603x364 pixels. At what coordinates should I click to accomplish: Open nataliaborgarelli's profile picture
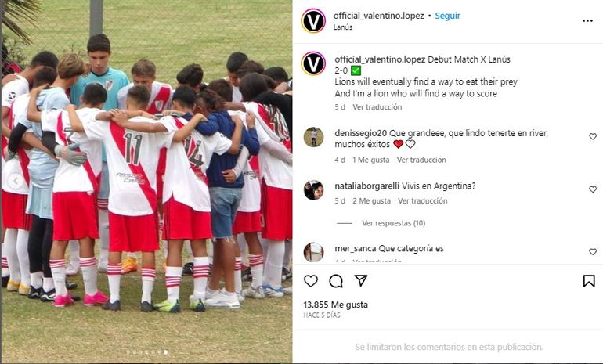pos(313,190)
